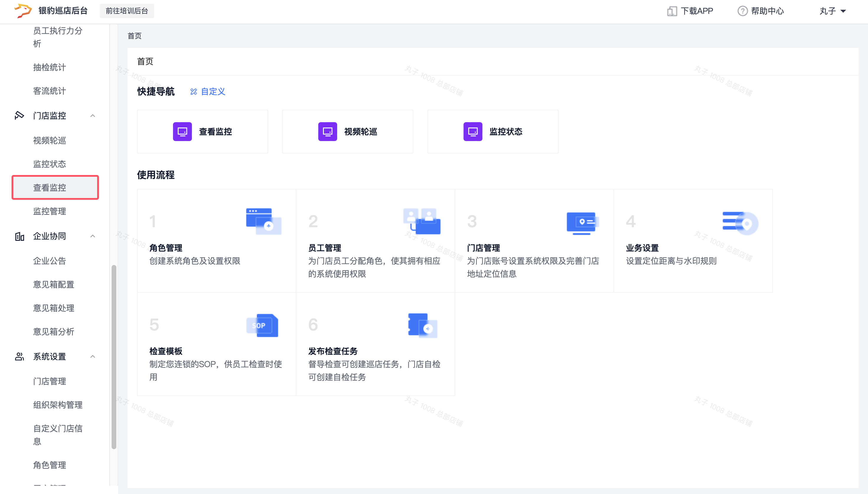This screenshot has width=868, height=494.
Task: Click the 下载APP phone icon
Action: [x=672, y=11]
